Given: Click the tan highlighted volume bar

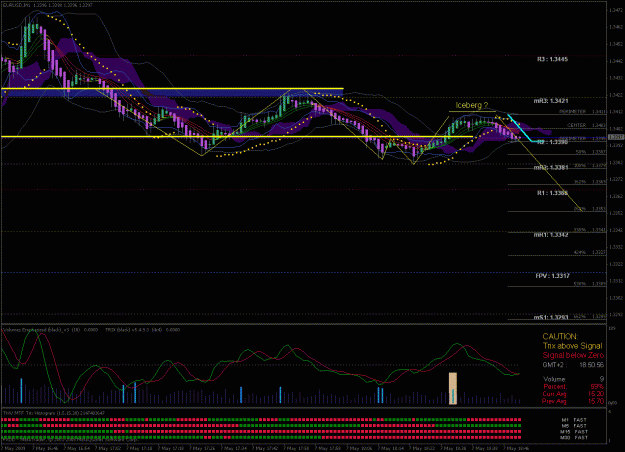Looking at the screenshot, I should [453, 389].
